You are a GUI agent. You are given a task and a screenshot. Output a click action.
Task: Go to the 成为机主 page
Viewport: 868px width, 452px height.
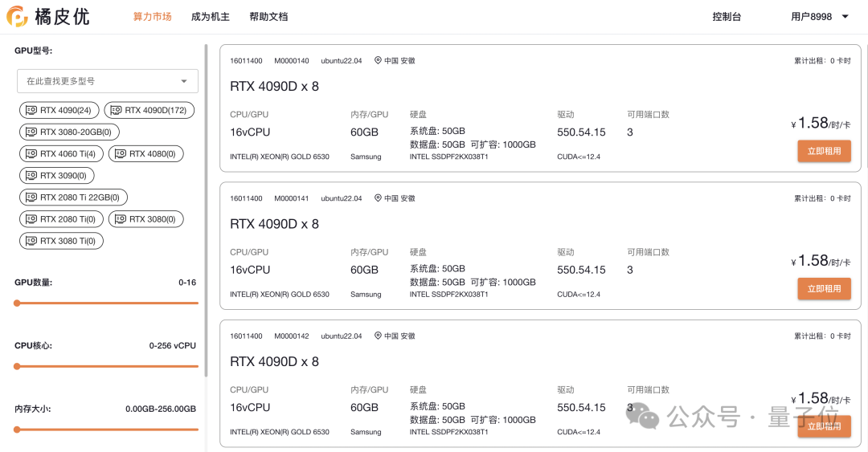211,16
